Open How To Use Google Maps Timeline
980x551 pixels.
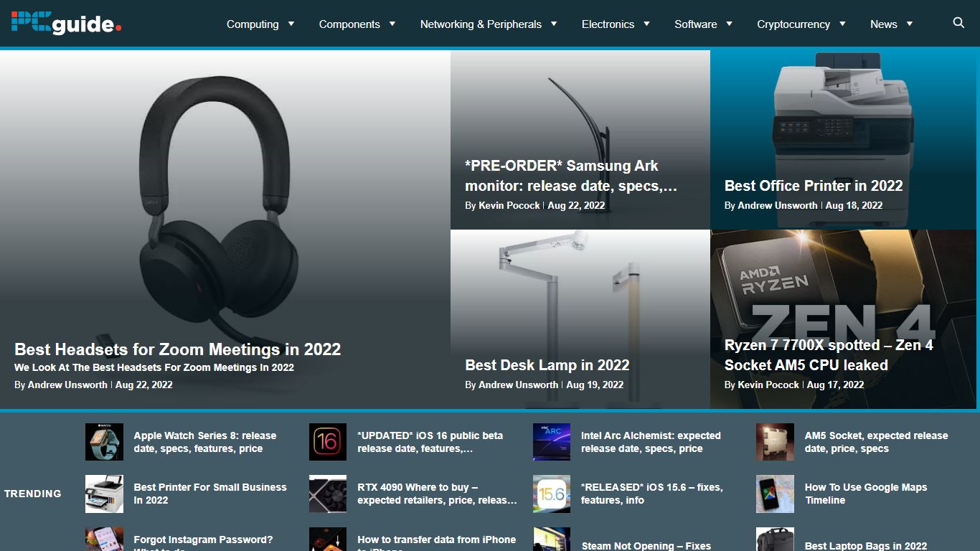(866, 494)
